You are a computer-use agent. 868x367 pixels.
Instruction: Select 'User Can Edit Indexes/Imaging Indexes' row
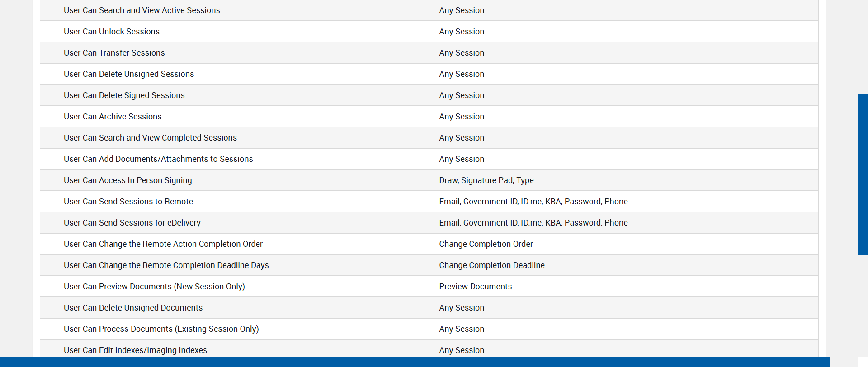[x=135, y=350]
